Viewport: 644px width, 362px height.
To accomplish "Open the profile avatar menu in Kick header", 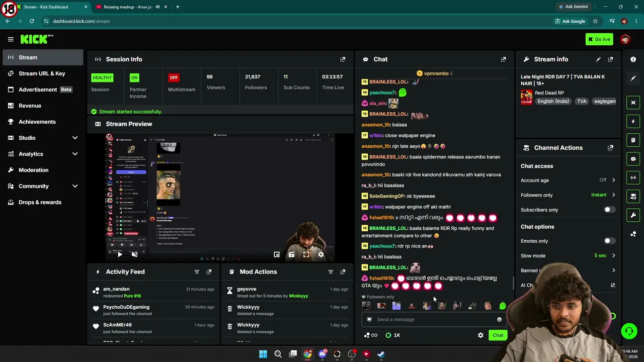I will pyautogui.click(x=625, y=39).
